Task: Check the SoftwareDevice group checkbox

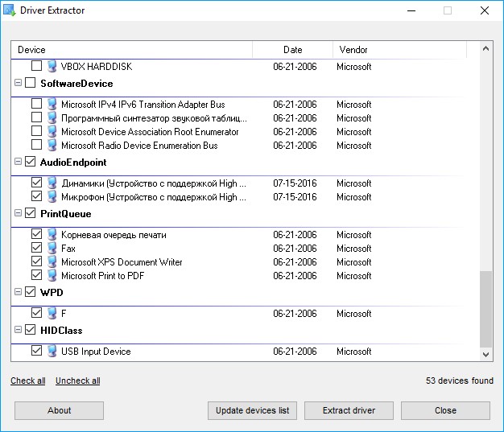Action: click(x=31, y=83)
